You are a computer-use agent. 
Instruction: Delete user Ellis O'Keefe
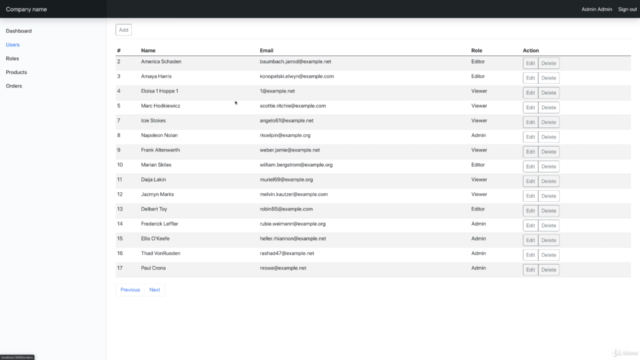coord(549,240)
